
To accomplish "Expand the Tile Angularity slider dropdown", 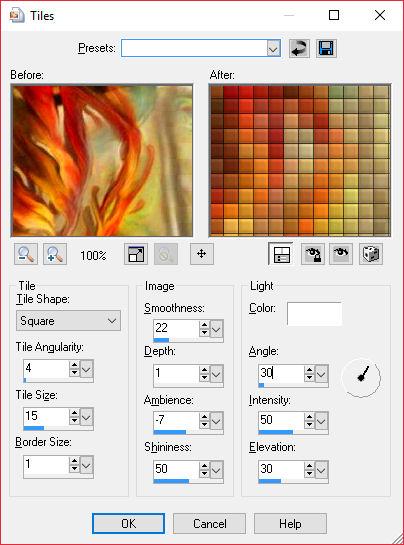I will coord(86,369).
